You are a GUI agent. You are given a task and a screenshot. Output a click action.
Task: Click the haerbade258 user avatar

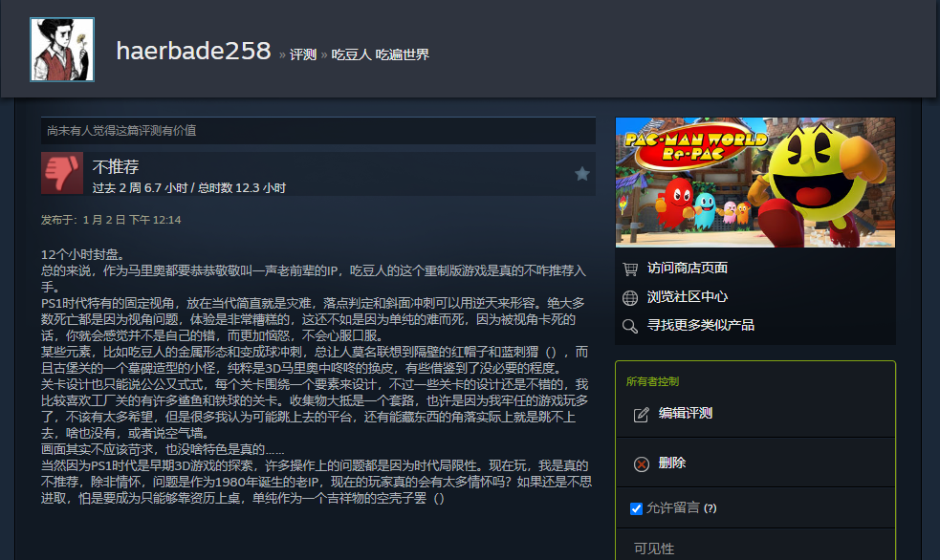click(62, 50)
